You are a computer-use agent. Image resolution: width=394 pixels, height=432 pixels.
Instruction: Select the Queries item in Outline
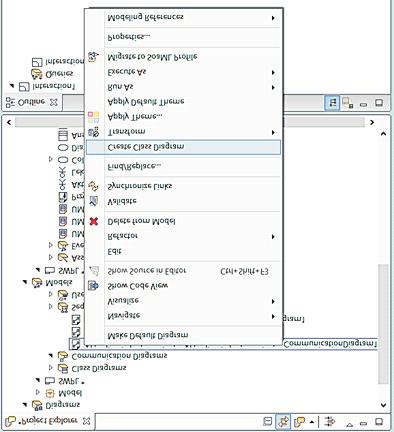59,73
